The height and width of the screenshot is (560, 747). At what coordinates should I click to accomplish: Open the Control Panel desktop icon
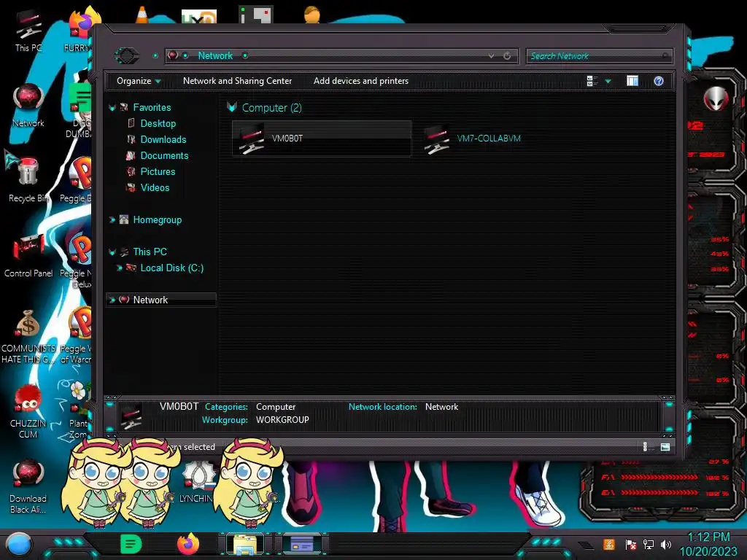pos(28,256)
